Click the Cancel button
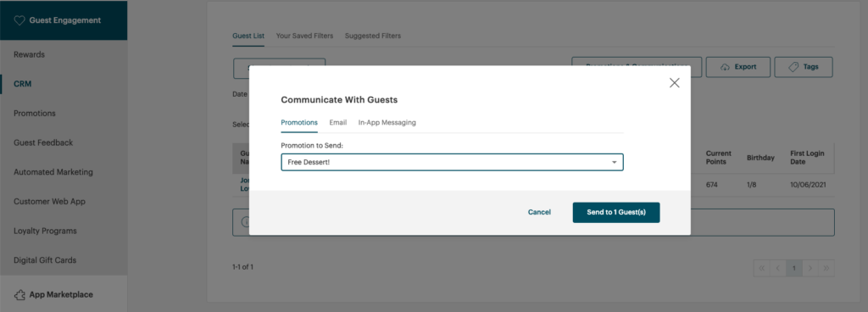Screen dimensions: 868x312 tap(539, 212)
